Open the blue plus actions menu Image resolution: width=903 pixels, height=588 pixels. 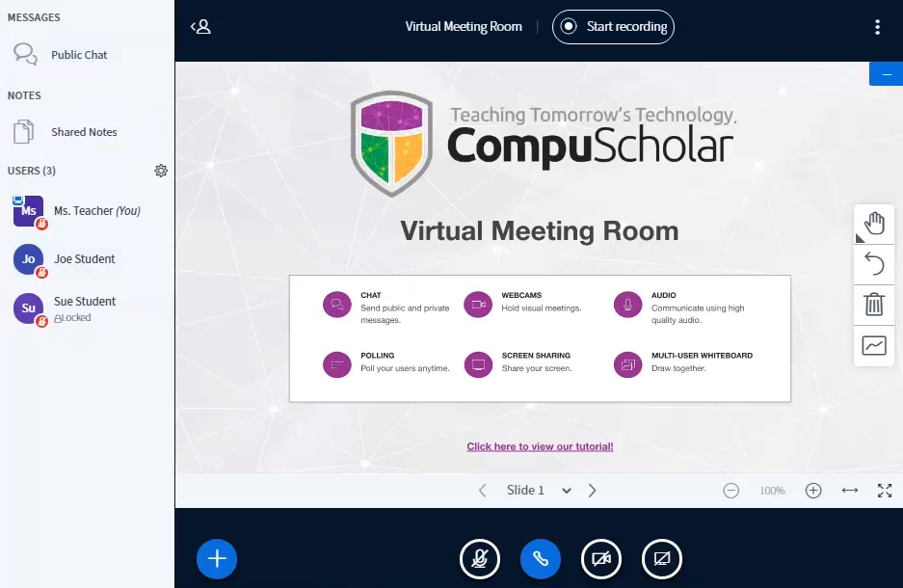[217, 559]
